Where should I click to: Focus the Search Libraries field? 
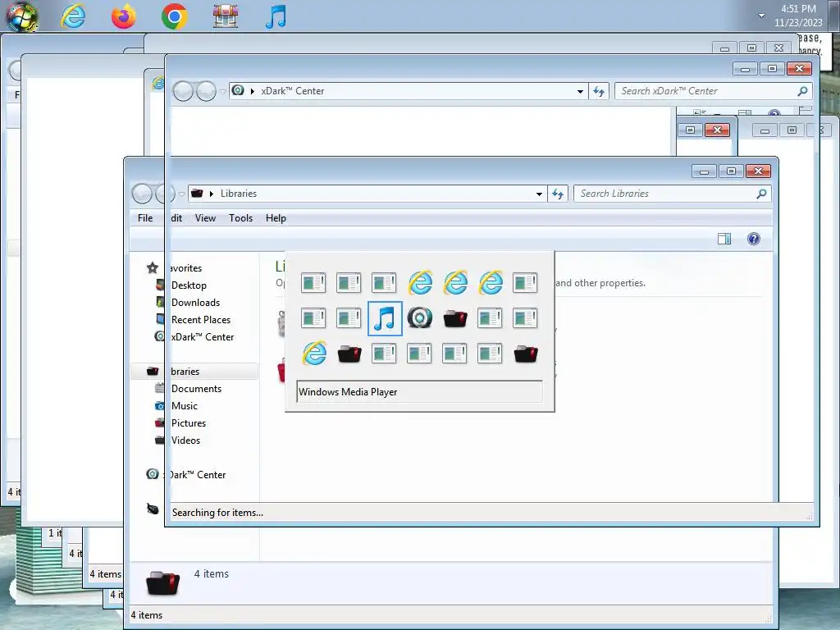[x=672, y=194]
